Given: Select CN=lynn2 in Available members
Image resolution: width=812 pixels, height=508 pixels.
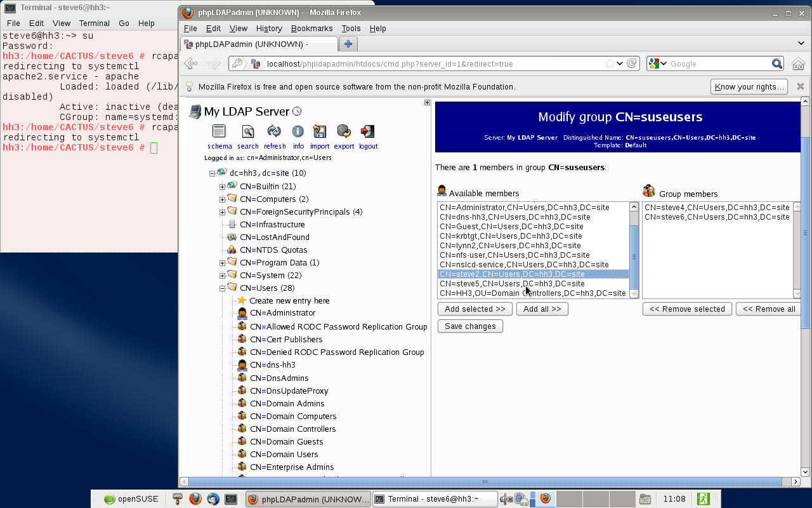Looking at the screenshot, I should tap(533, 246).
